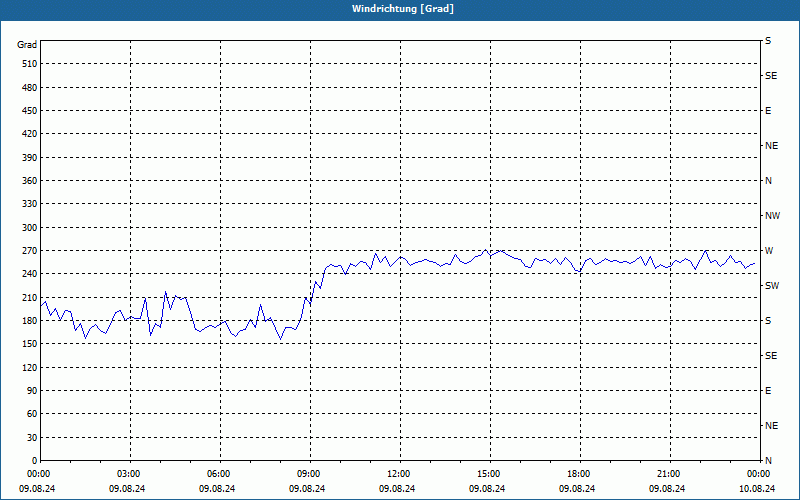Click the E compass label level with 450

[768, 111]
